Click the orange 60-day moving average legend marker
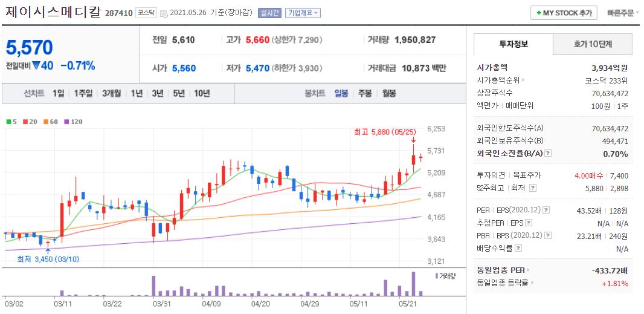The width and height of the screenshot is (644, 314). pyautogui.click(x=45, y=122)
